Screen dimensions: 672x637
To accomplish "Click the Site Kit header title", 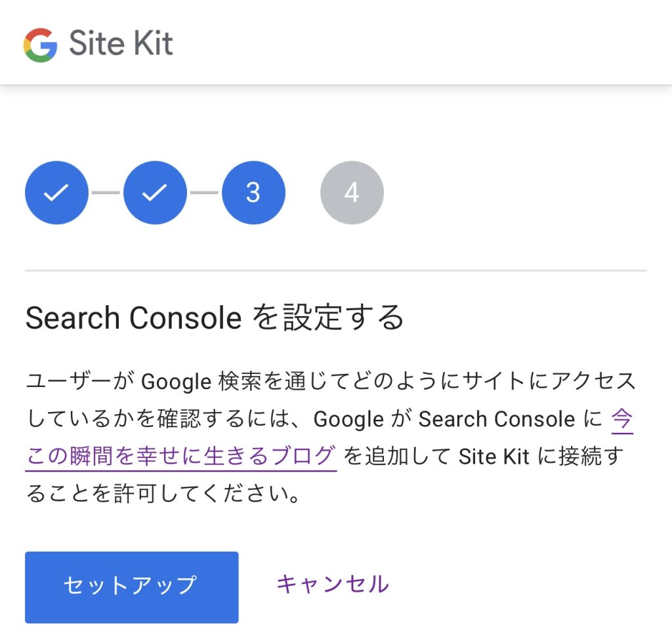I will click(x=121, y=45).
